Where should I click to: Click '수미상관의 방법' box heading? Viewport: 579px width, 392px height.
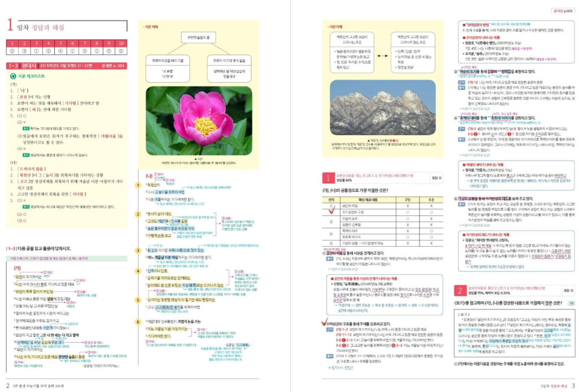tap(479, 24)
